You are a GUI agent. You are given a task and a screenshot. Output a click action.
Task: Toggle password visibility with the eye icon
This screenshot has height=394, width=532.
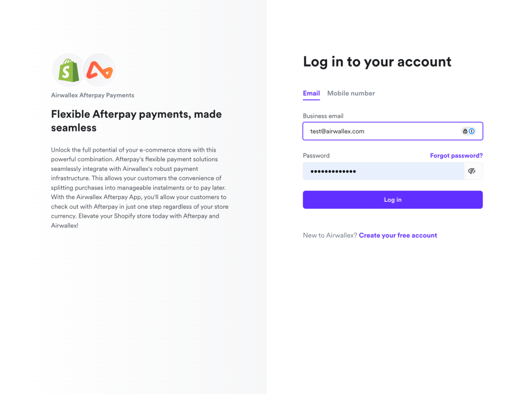tap(472, 171)
